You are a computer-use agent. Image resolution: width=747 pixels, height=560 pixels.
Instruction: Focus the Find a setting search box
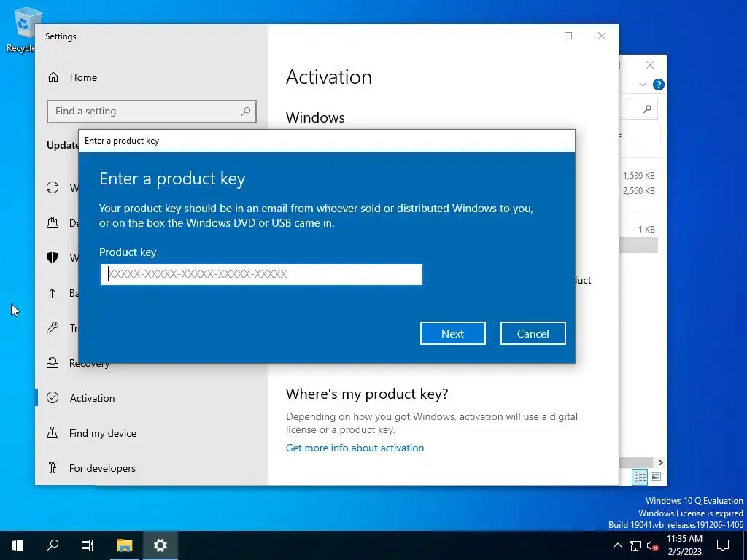click(x=152, y=112)
